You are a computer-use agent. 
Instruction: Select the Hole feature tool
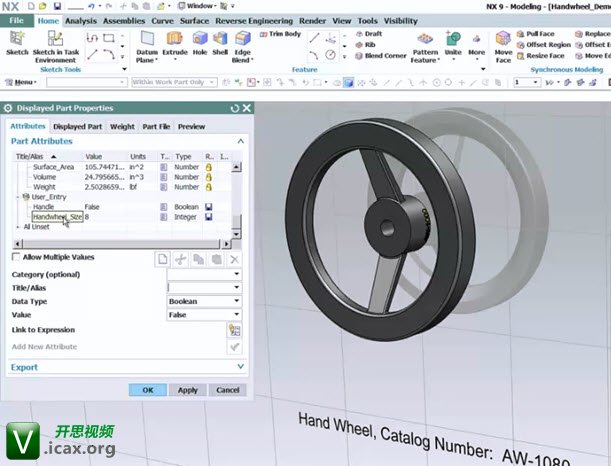tap(200, 43)
